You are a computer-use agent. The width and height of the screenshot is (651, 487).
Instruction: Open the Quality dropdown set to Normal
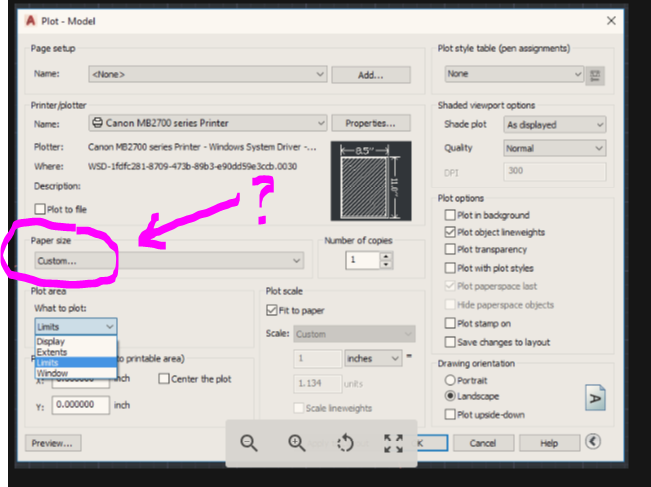[555, 148]
